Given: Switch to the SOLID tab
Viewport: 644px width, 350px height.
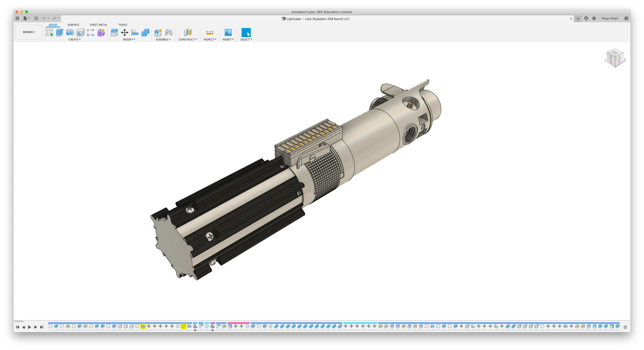Looking at the screenshot, I should click(x=53, y=25).
